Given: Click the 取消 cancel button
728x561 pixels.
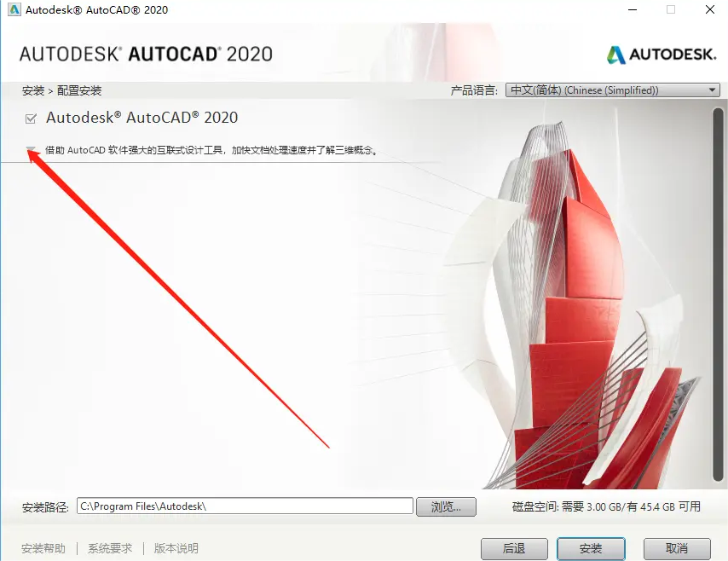Looking at the screenshot, I should click(x=677, y=549).
